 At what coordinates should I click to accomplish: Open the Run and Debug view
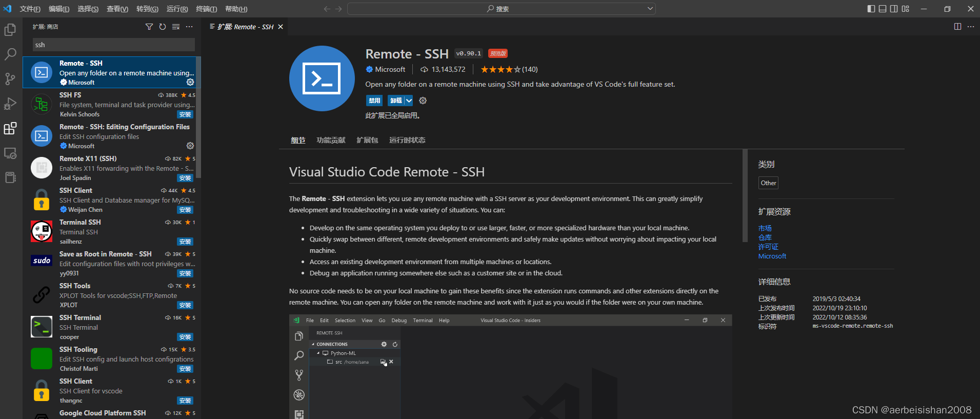click(x=10, y=104)
